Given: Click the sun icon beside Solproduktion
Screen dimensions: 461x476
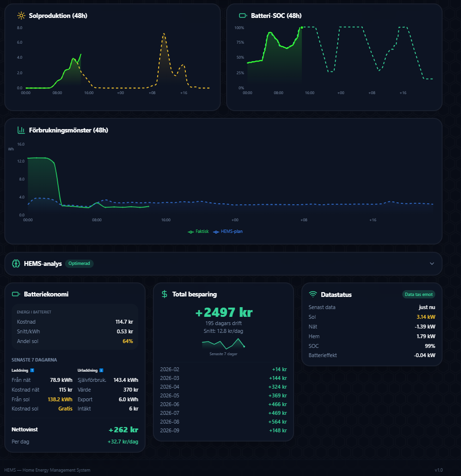Looking at the screenshot, I should pyautogui.click(x=21, y=16).
